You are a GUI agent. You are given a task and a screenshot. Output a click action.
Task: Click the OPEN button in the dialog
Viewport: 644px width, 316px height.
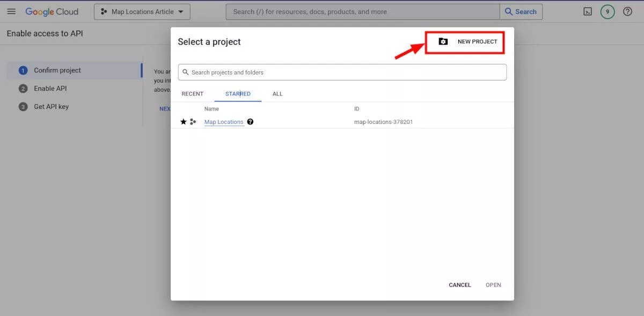click(x=493, y=285)
